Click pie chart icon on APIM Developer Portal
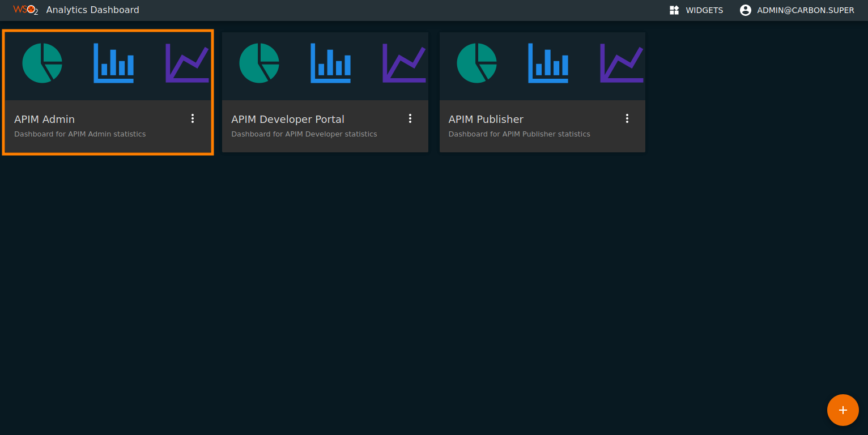Viewport: 868px width, 435px height. point(259,63)
